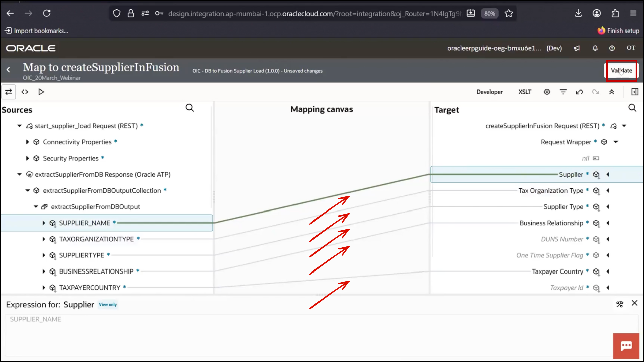Click the SUPPLIER_NAME expression field
This screenshot has width=644, height=362.
click(x=321, y=335)
